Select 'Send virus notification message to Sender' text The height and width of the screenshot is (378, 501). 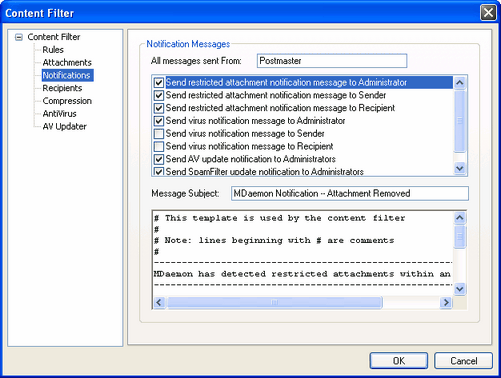(x=245, y=134)
